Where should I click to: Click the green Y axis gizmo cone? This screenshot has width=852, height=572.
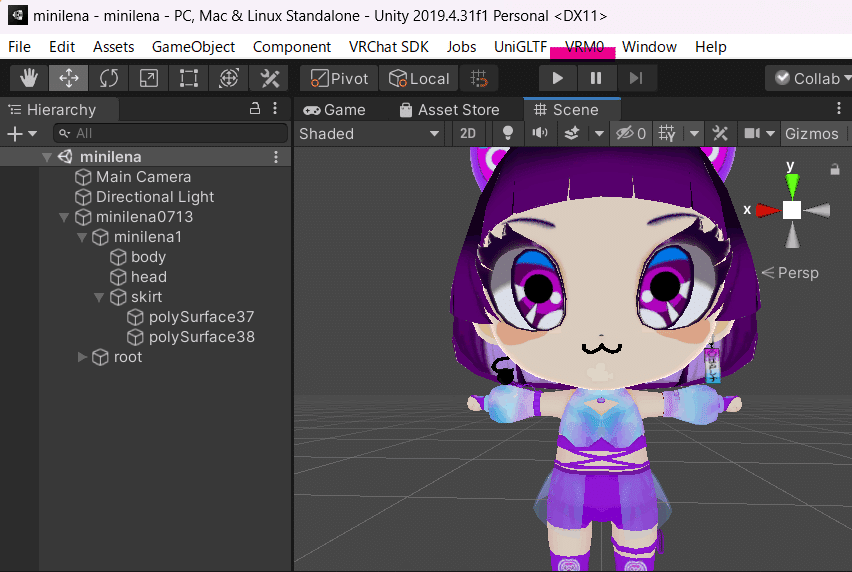792,185
